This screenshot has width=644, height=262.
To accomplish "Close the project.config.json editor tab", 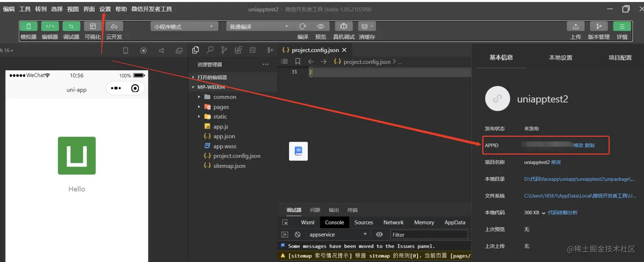I will 344,50.
